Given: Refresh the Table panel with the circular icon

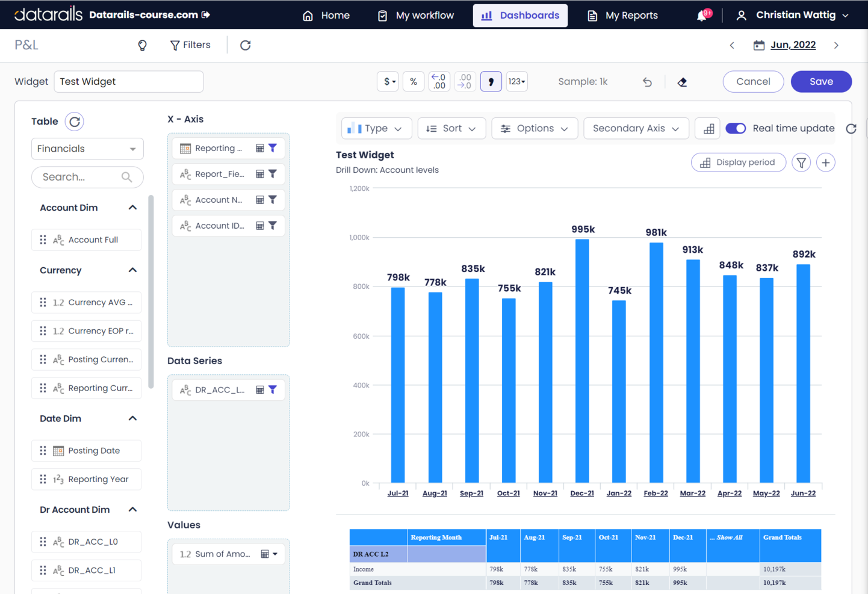Looking at the screenshot, I should coord(74,121).
